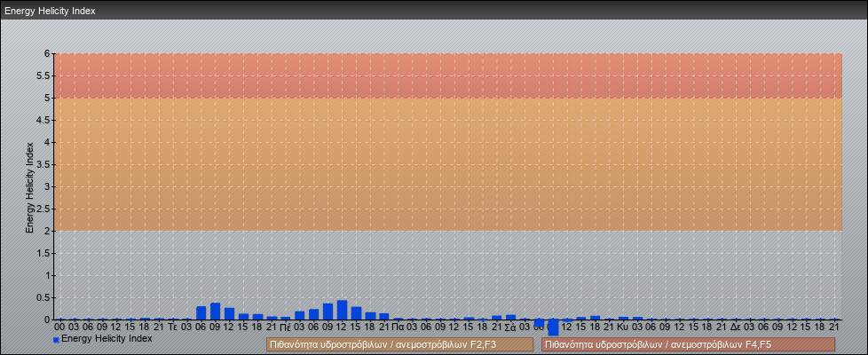The height and width of the screenshot is (355, 868).
Task: Click the Σά day label on the x-axis
Action: pos(510,327)
